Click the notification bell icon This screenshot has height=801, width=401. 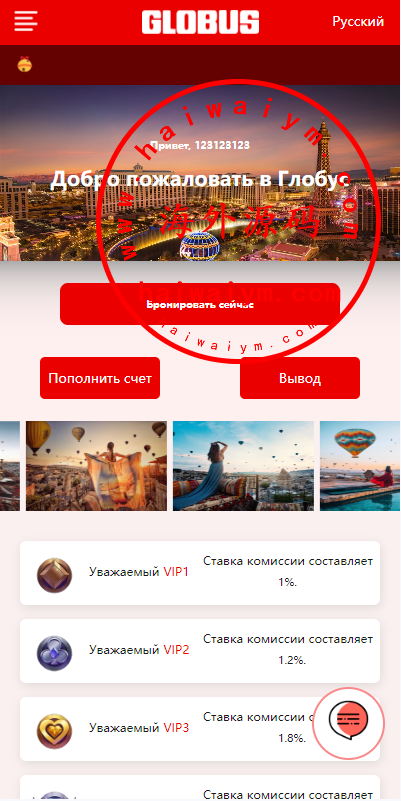tap(25, 64)
